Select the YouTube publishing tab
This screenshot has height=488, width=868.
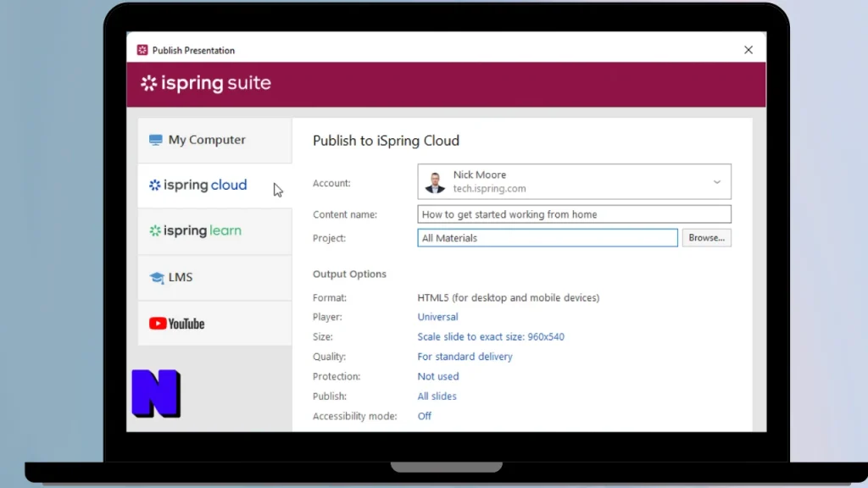[214, 324]
